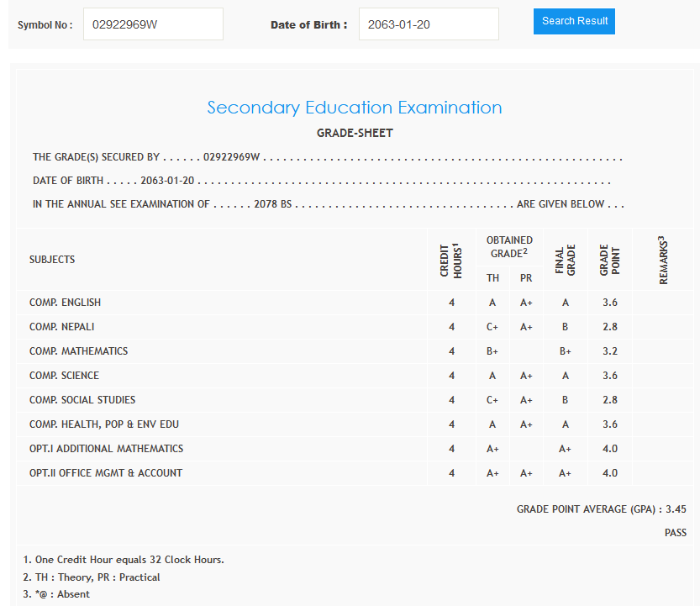
Task: Click the COMP. NEPALI subject name
Action: pos(61,327)
